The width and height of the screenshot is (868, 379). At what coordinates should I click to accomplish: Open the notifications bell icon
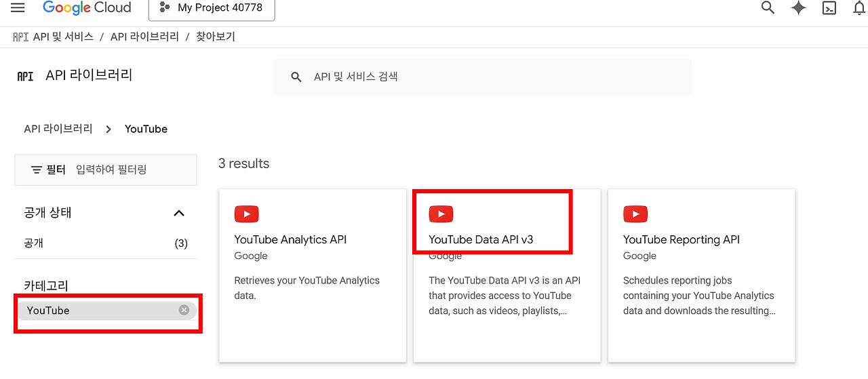859,7
